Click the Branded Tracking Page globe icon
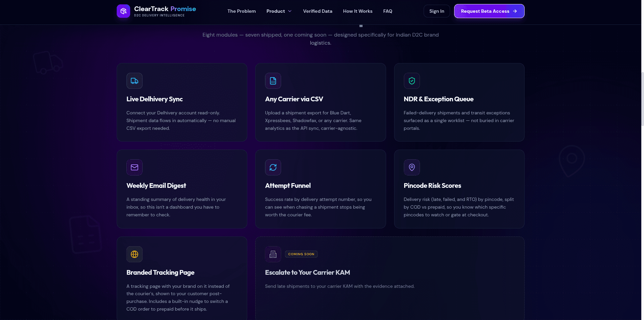This screenshot has width=644, height=320. [x=135, y=254]
